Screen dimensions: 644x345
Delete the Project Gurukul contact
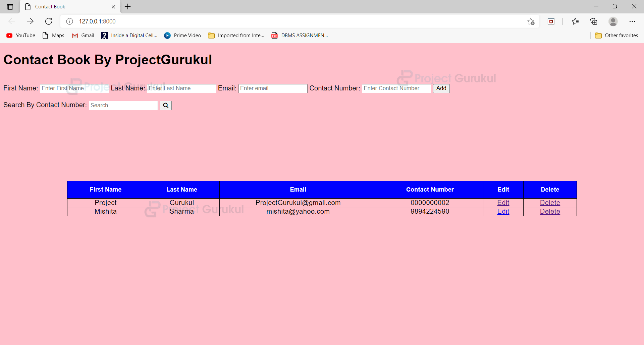pyautogui.click(x=550, y=203)
